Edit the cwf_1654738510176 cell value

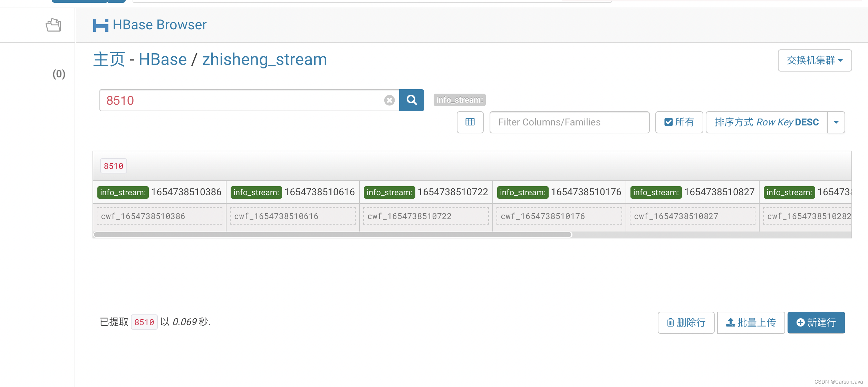point(559,216)
